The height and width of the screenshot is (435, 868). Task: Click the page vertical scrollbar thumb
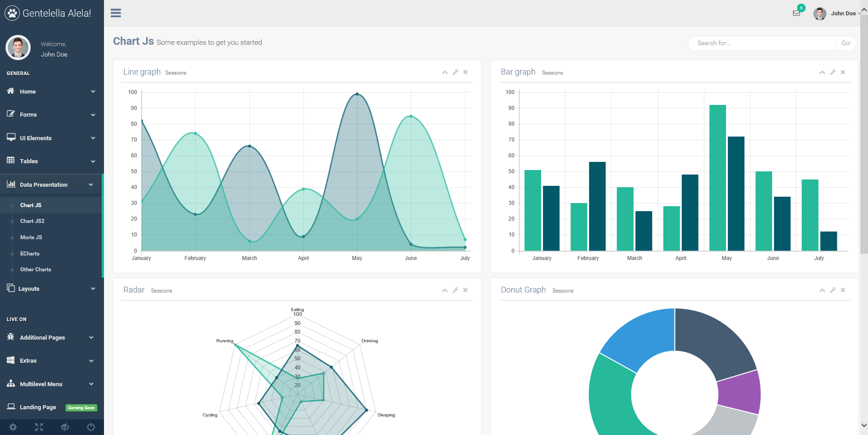pyautogui.click(x=864, y=134)
